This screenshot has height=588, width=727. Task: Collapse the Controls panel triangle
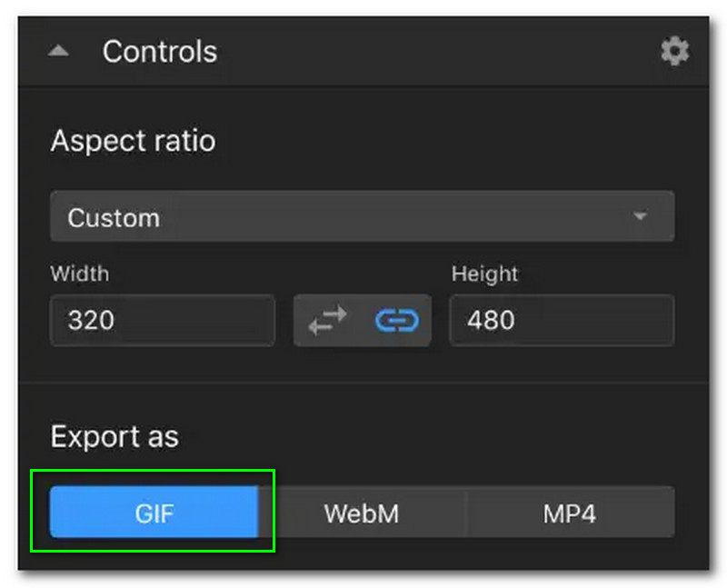click(x=59, y=52)
